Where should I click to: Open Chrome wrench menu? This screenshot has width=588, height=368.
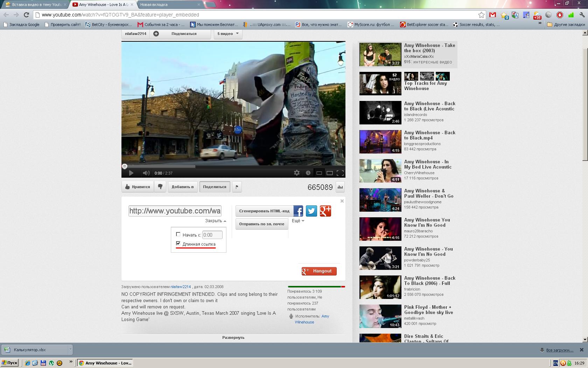[582, 15]
